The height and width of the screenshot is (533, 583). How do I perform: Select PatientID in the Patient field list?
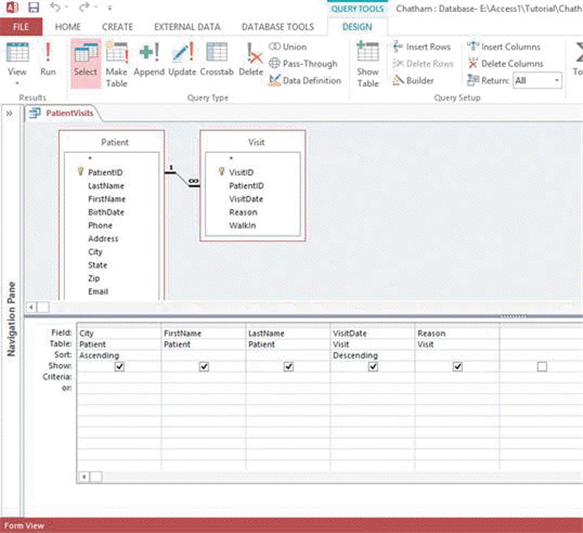click(105, 172)
